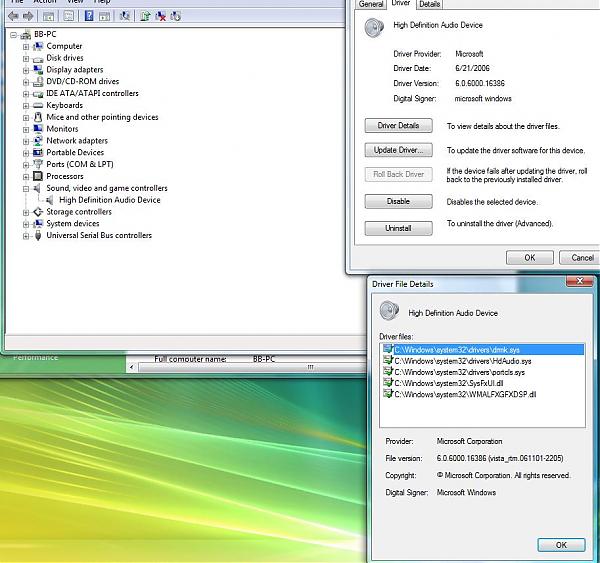Select the WMALFXGFXDSP.dll driver file
Screen dimensions: 600x563
click(x=460, y=394)
